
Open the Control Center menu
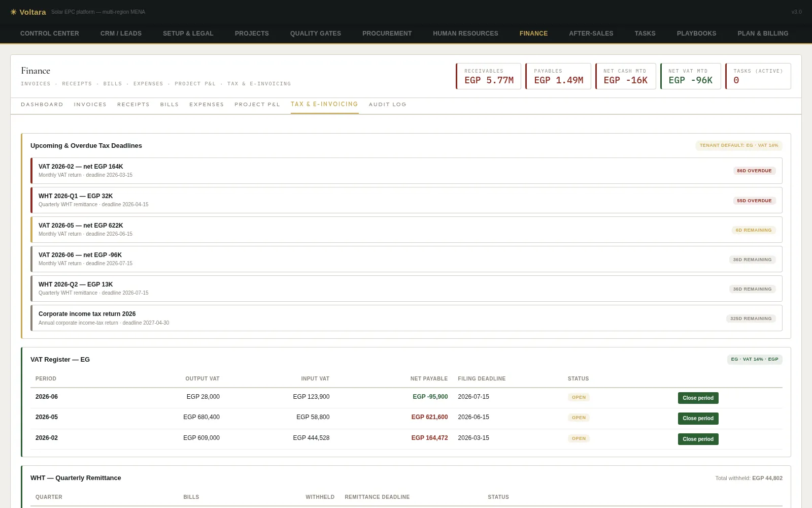tap(50, 34)
